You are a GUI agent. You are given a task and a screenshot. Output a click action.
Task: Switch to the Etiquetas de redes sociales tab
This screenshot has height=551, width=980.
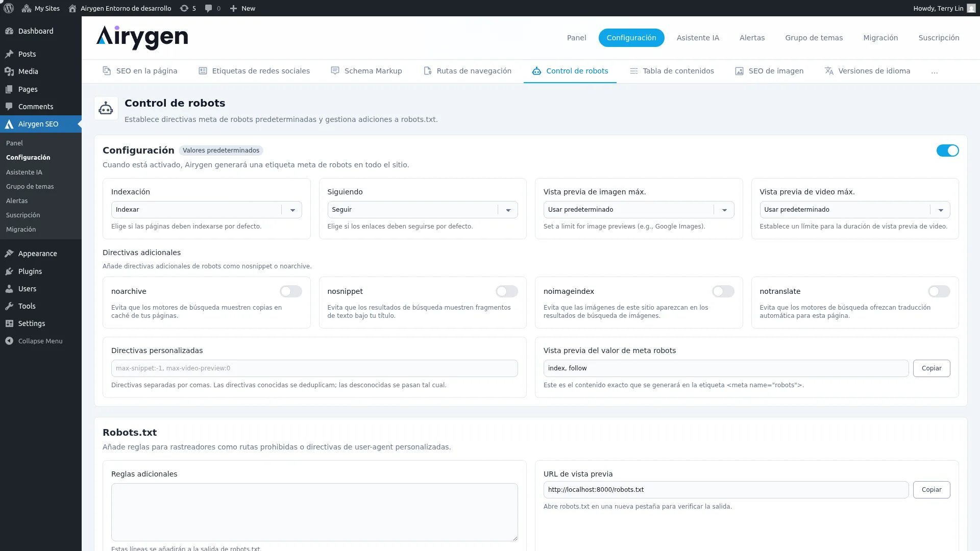(254, 71)
